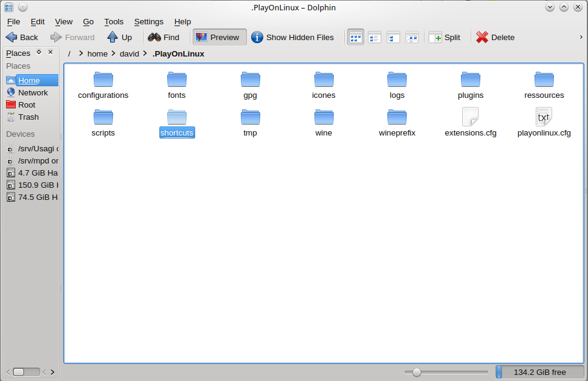Click the root slash in breadcrumb

coord(69,54)
